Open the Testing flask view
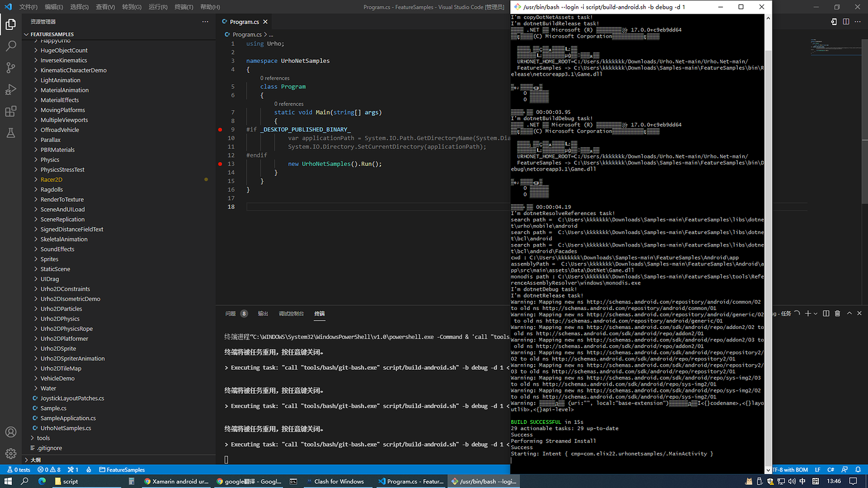868x488 pixels. click(x=11, y=133)
